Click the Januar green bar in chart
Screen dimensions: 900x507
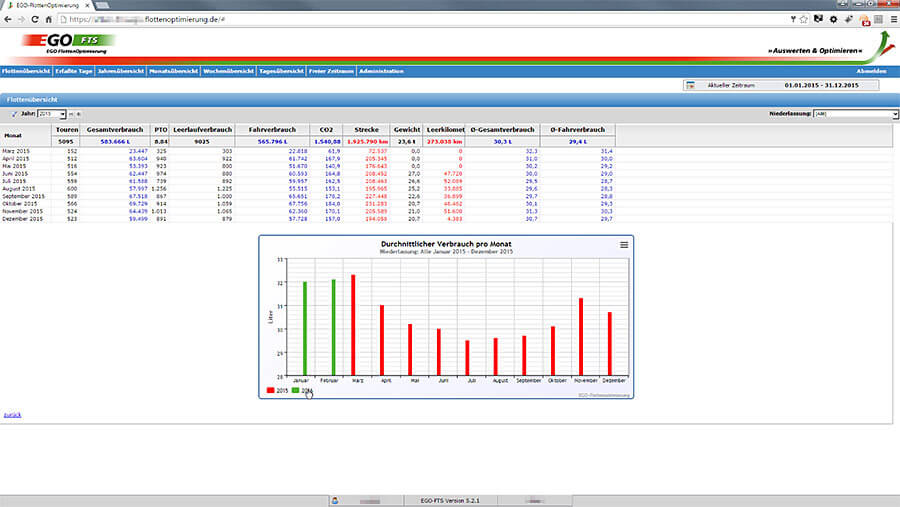(x=305, y=328)
